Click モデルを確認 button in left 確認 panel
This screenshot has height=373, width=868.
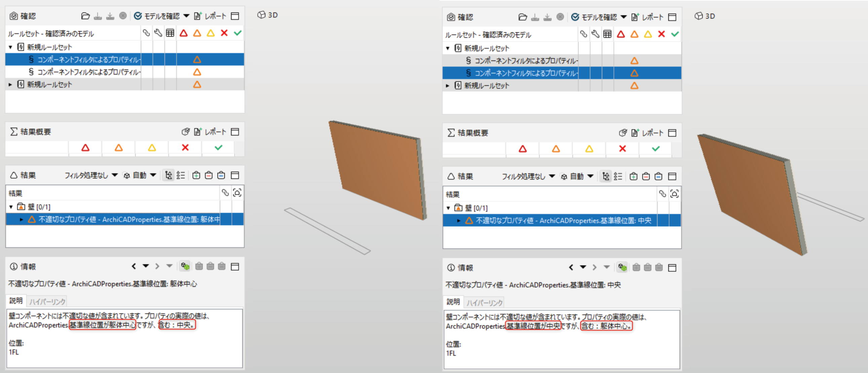(157, 16)
